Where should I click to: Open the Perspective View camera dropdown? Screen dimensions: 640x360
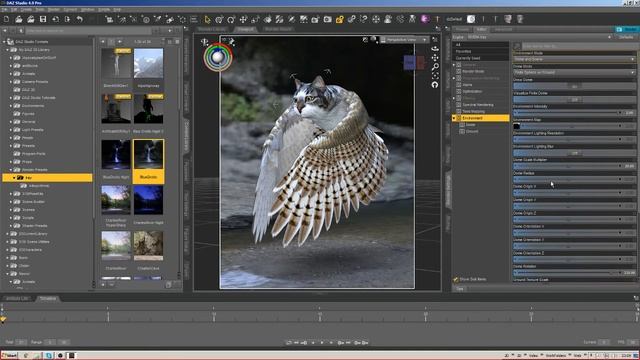[404, 40]
